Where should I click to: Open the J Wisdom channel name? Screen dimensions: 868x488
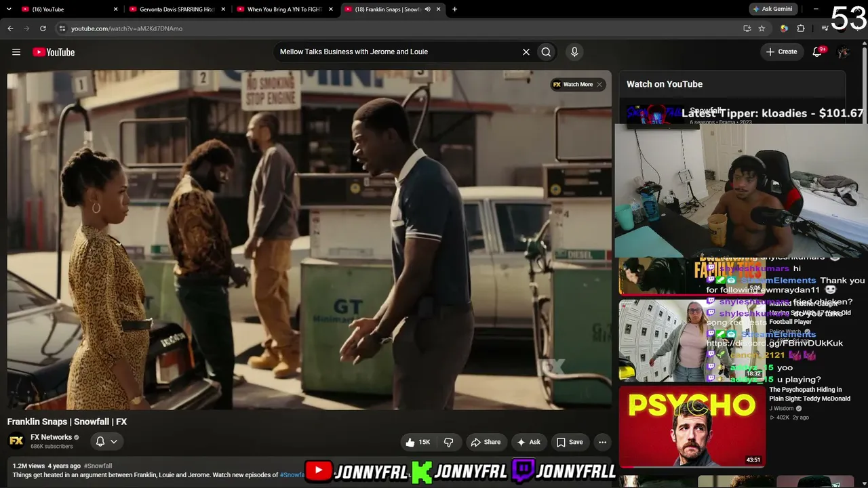783,409
